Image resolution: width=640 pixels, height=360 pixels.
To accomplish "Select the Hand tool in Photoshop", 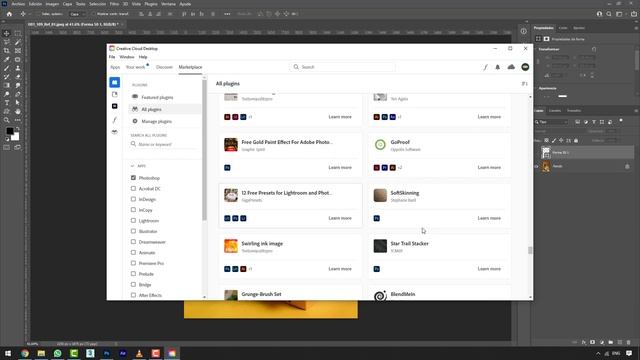I will point(18,111).
